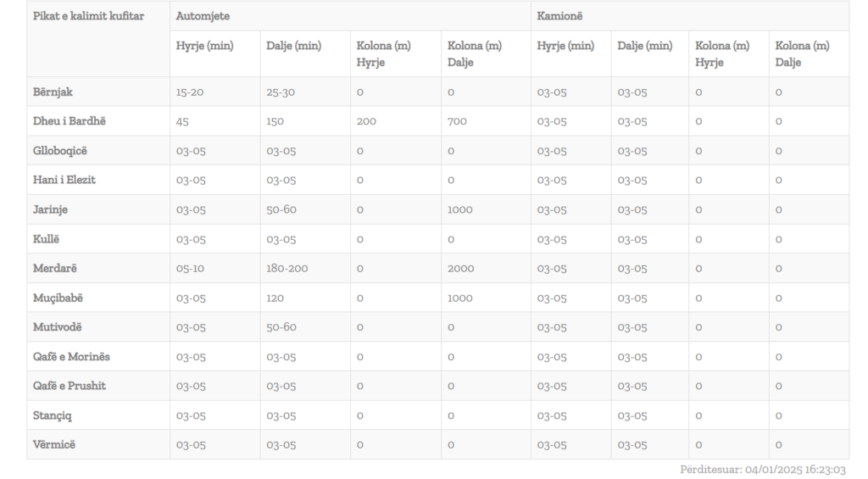Select the Dheu i Bardhë row name
This screenshot has width=868, height=479.
click(70, 120)
